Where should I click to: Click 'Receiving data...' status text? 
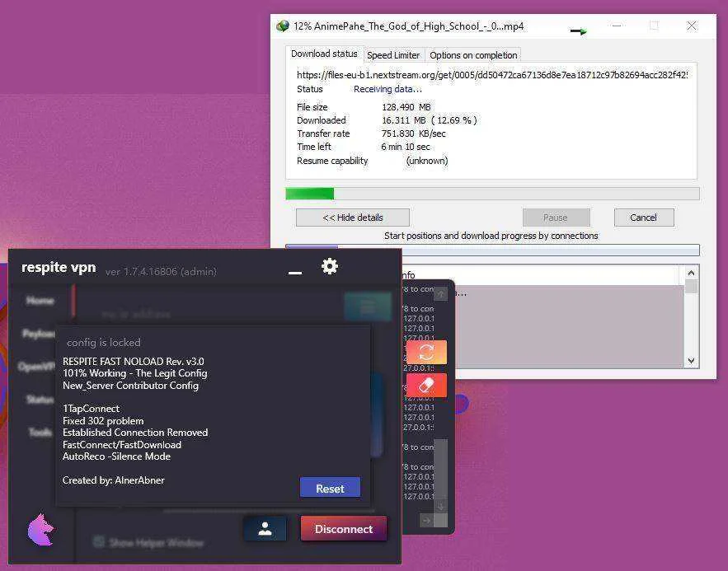click(387, 89)
